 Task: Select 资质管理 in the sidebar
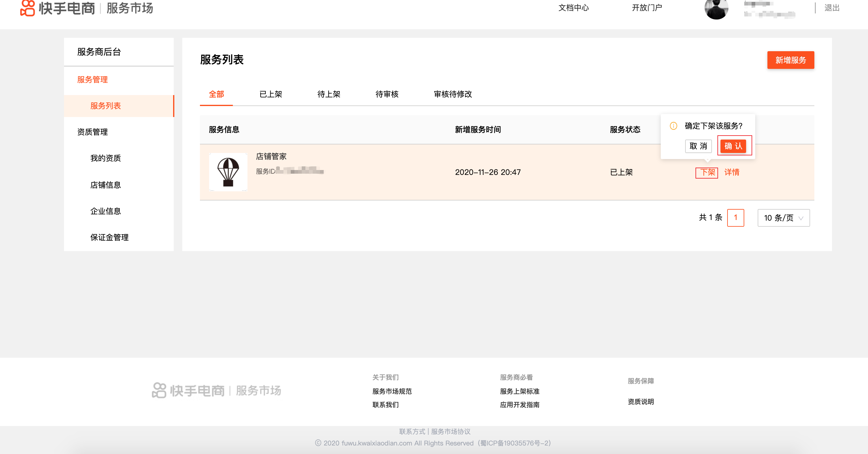click(92, 132)
